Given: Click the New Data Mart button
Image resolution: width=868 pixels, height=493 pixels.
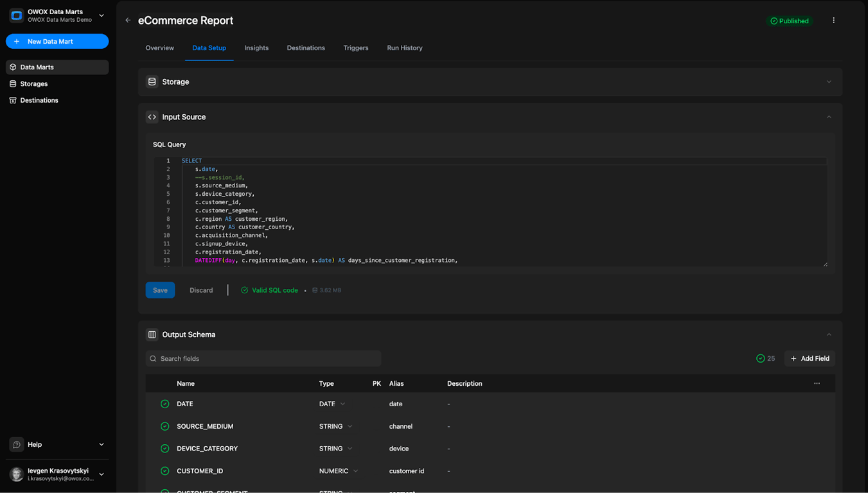Looking at the screenshot, I should (x=57, y=41).
